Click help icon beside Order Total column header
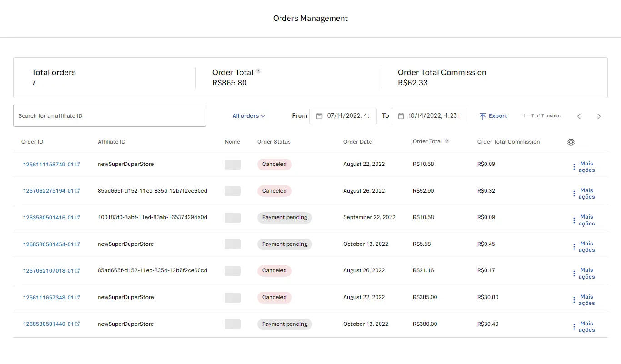The height and width of the screenshot is (364, 621). 447,141
